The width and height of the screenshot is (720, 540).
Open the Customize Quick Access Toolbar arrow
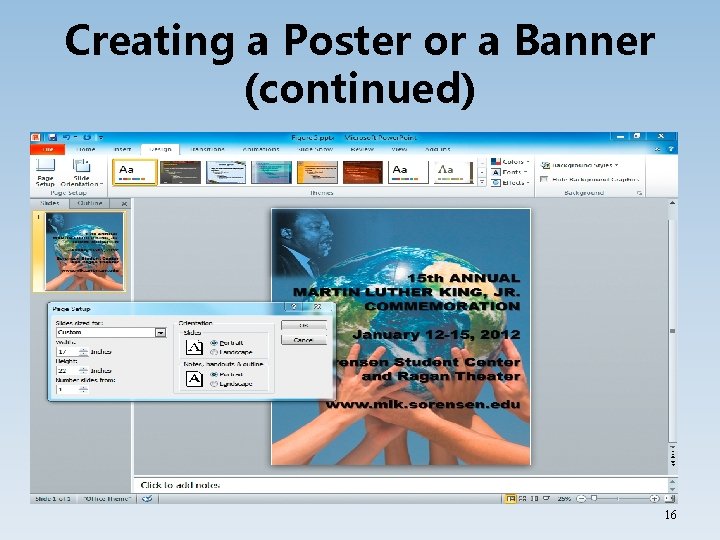click(x=101, y=137)
